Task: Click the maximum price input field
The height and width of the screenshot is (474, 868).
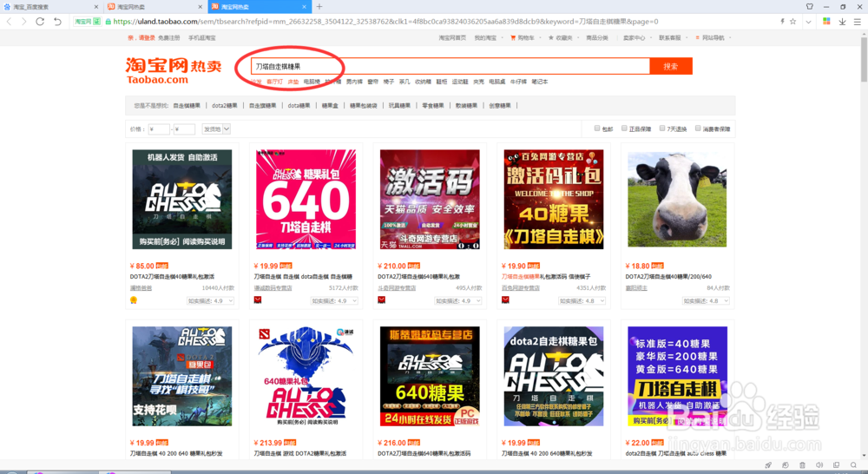Action: 184,129
